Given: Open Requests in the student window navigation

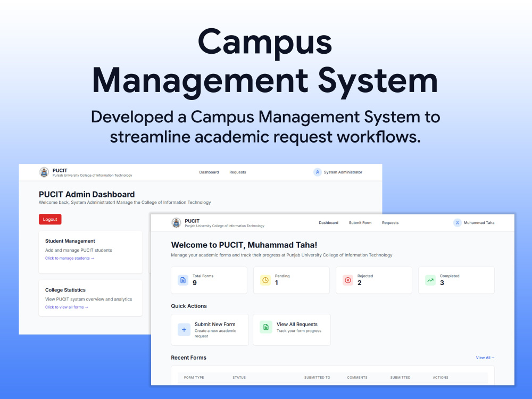Looking at the screenshot, I should click(x=390, y=223).
